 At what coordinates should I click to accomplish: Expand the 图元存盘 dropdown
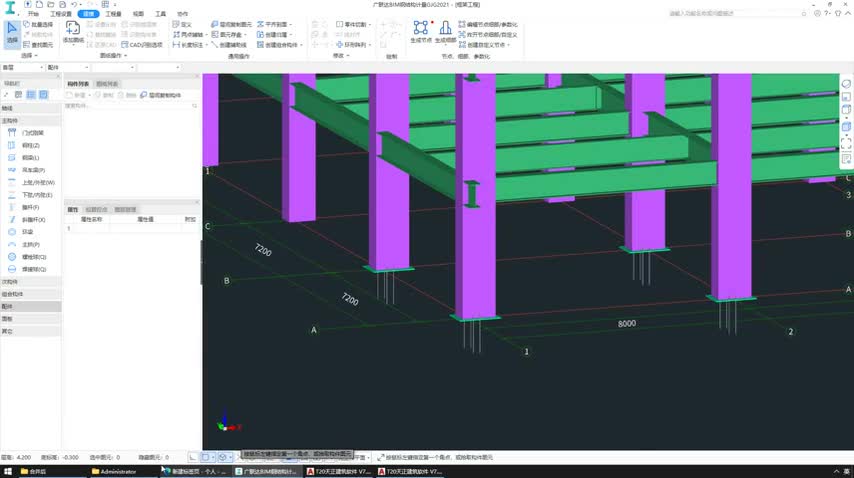point(246,34)
